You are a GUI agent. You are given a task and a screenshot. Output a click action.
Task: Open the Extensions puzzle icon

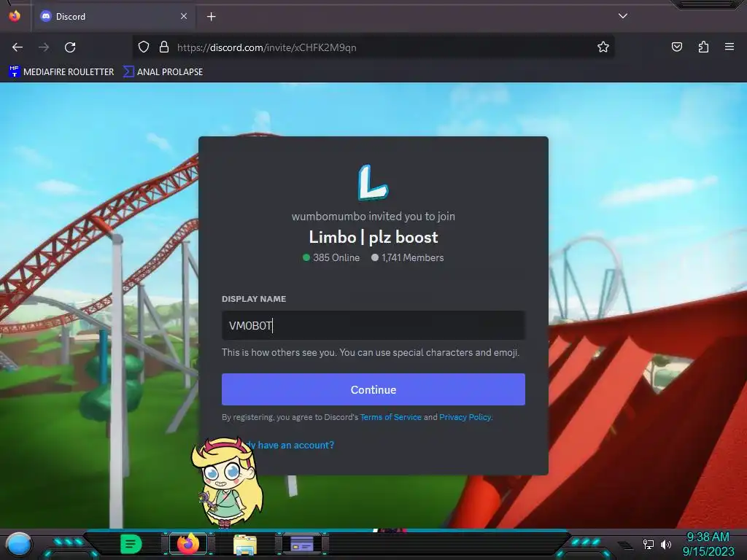[703, 47]
